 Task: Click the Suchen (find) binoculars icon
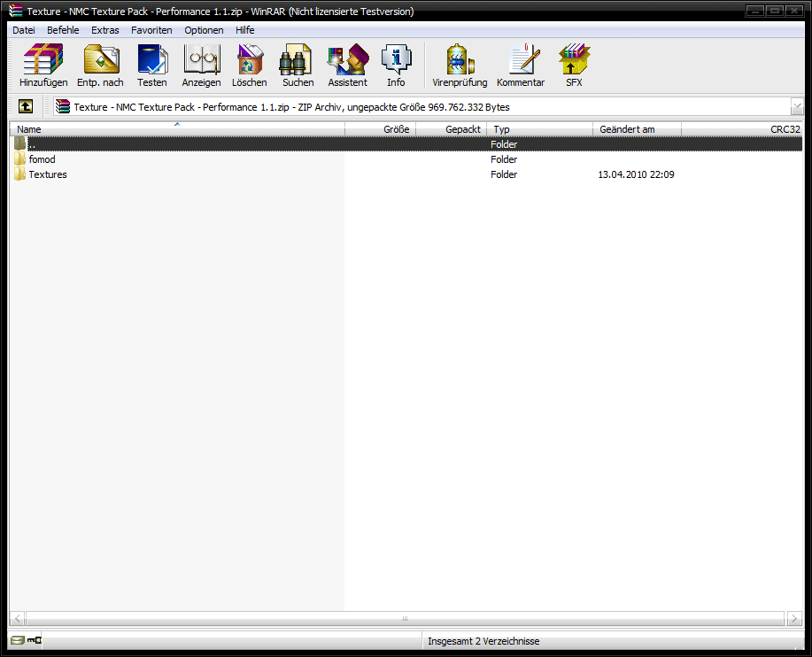pos(296,59)
